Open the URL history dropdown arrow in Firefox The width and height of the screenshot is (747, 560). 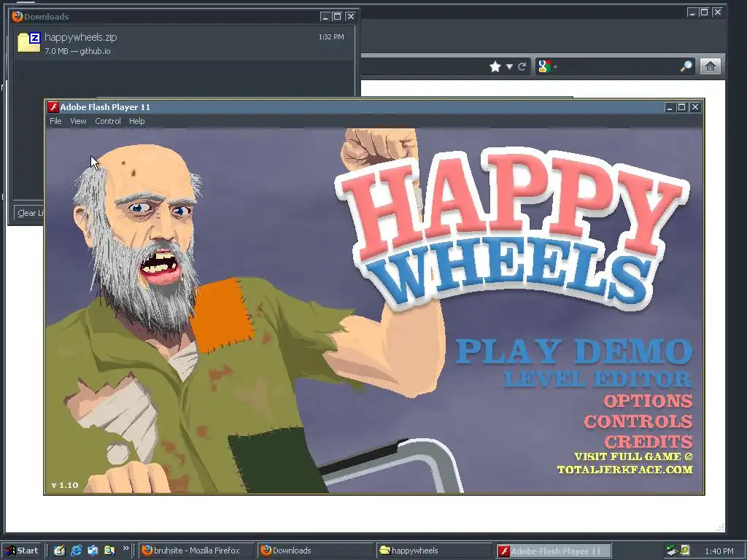[509, 66]
